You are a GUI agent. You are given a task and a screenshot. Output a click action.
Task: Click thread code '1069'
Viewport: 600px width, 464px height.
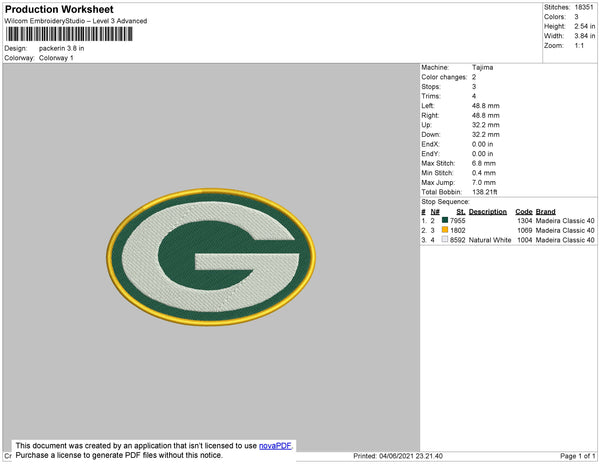coord(525,230)
